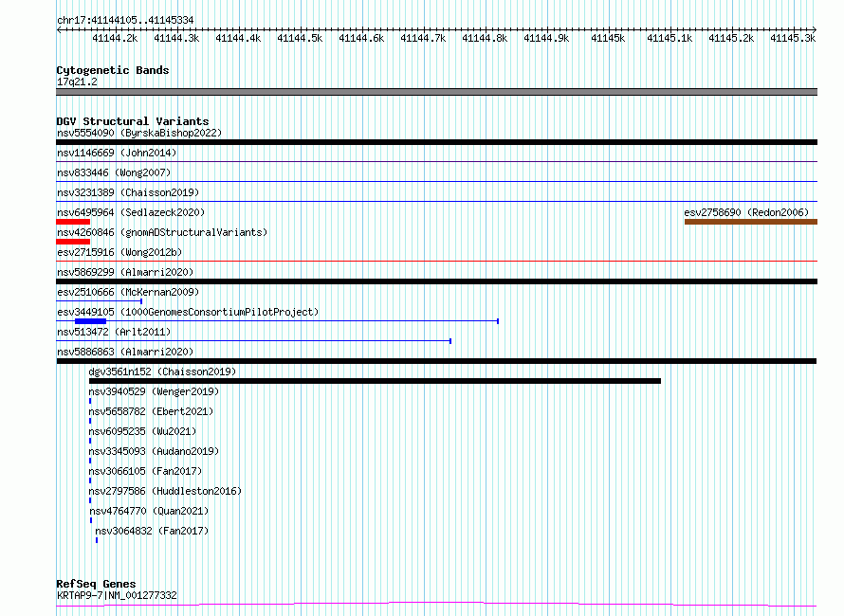
Task: Click nsv513472 (Arlt2011) variant label
Action: point(114,332)
